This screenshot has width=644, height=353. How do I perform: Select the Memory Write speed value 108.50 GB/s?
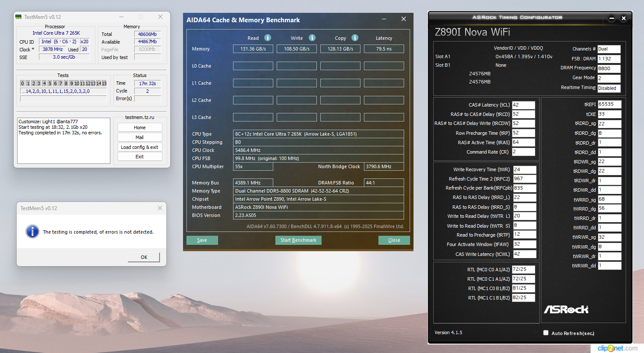(x=297, y=49)
